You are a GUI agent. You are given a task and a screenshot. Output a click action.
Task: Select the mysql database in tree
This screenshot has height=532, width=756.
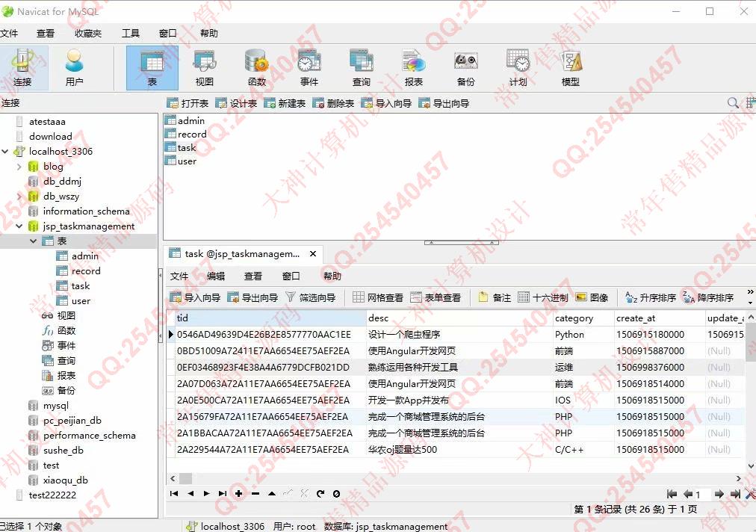click(55, 406)
